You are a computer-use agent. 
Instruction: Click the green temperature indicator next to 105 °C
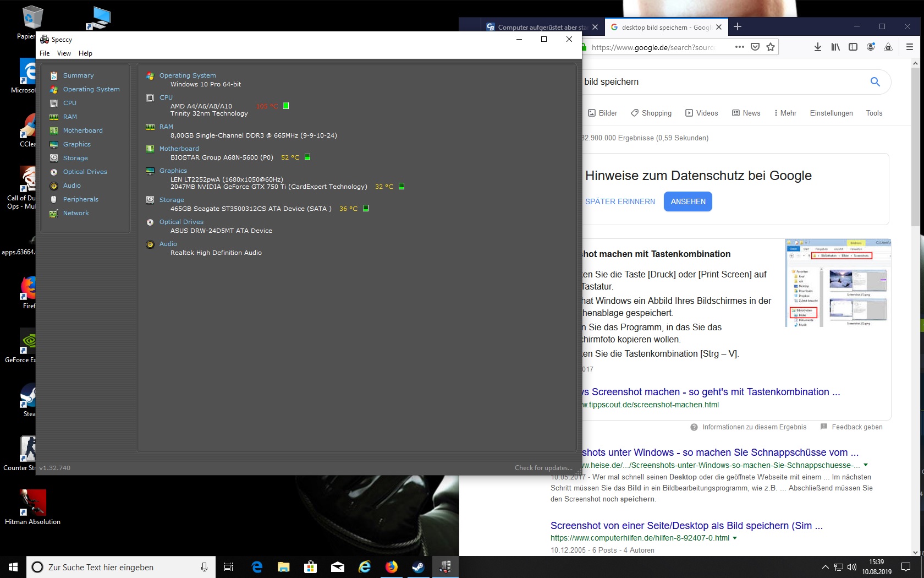[286, 106]
